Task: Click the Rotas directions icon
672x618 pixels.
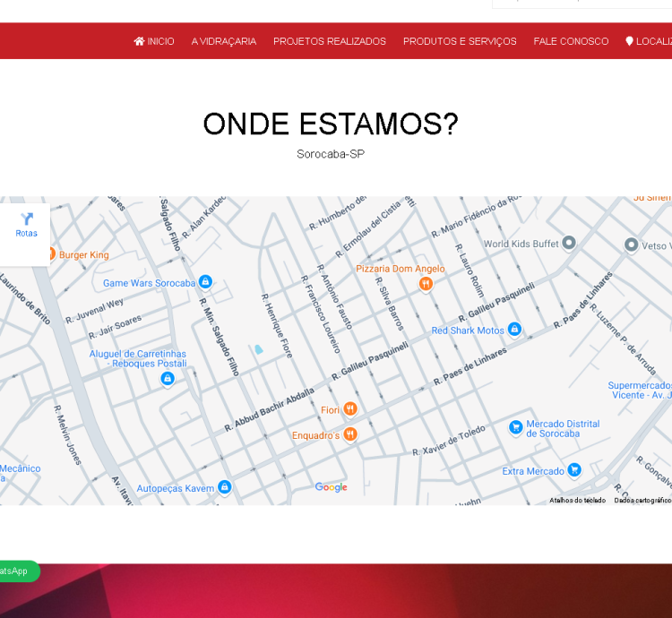Action: coord(27,219)
